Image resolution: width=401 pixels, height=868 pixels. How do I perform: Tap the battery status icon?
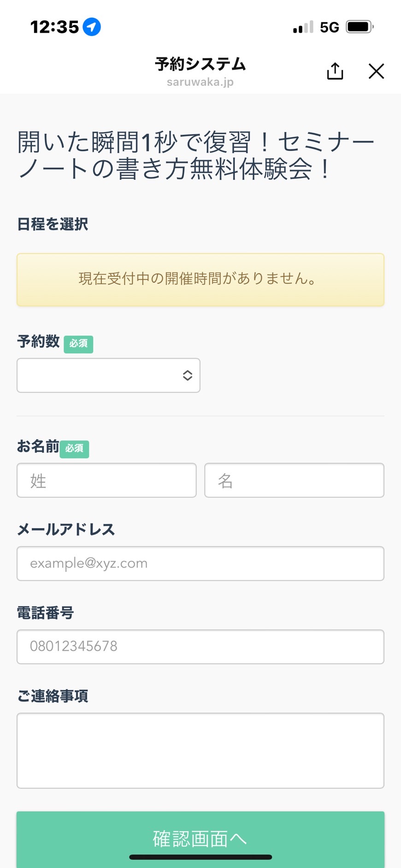click(360, 27)
